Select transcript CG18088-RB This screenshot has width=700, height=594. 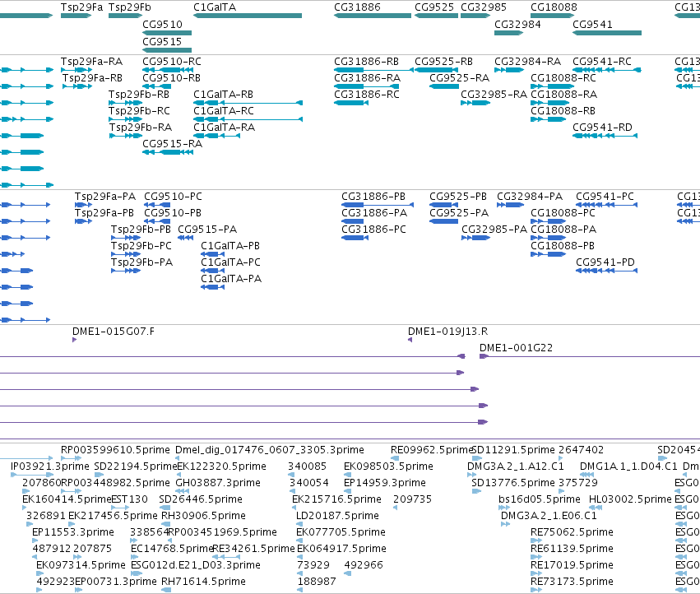[x=563, y=111]
